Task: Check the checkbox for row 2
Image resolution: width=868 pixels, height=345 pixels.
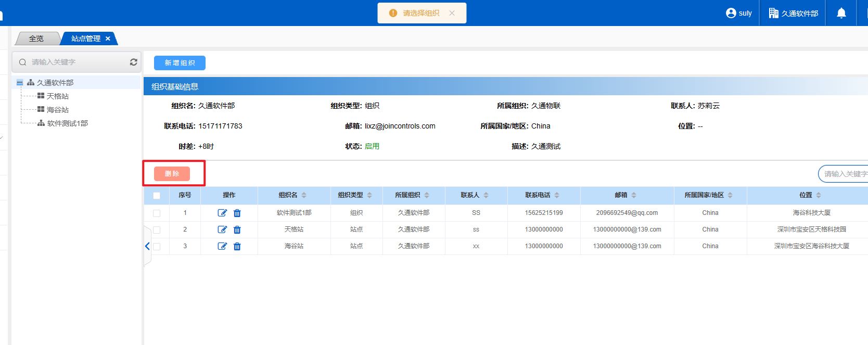Action: coord(157,230)
